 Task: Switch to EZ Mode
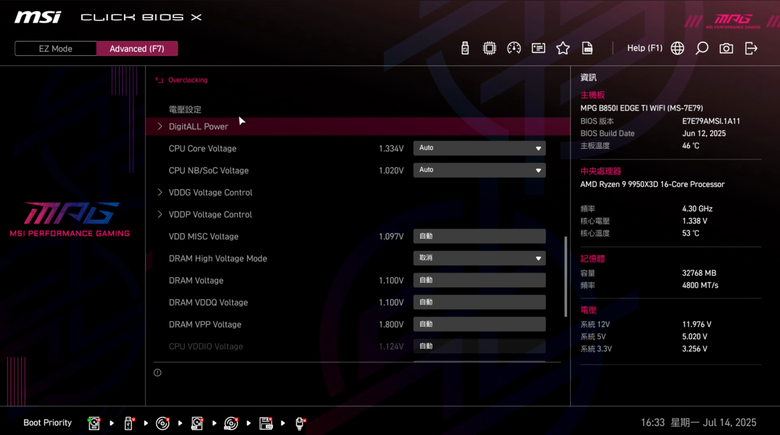[56, 48]
